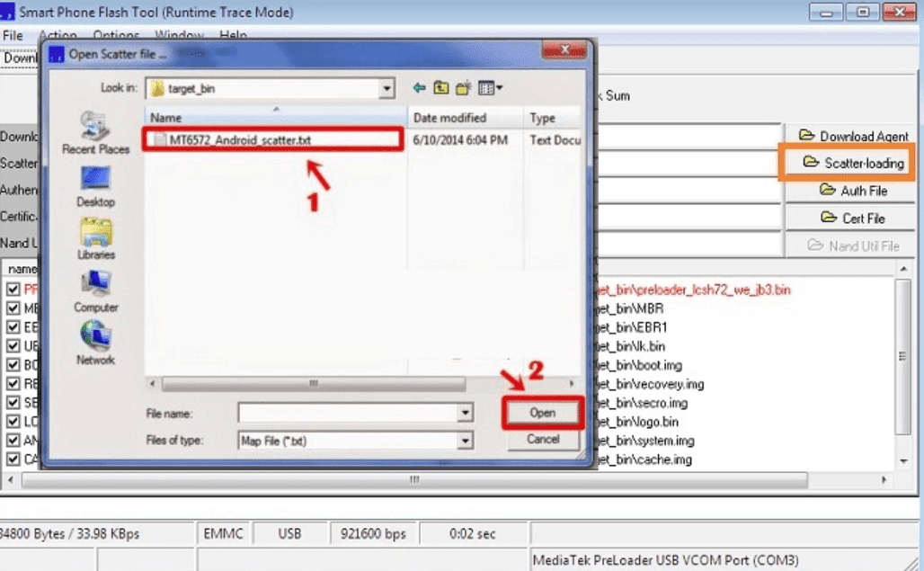
Task: Expand the File name dropdown arrow
Action: (x=465, y=413)
